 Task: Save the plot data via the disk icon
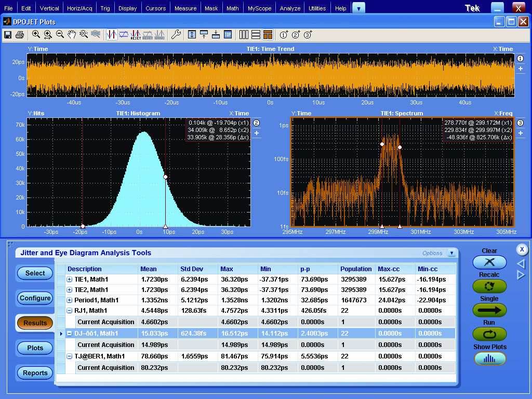[8, 34]
